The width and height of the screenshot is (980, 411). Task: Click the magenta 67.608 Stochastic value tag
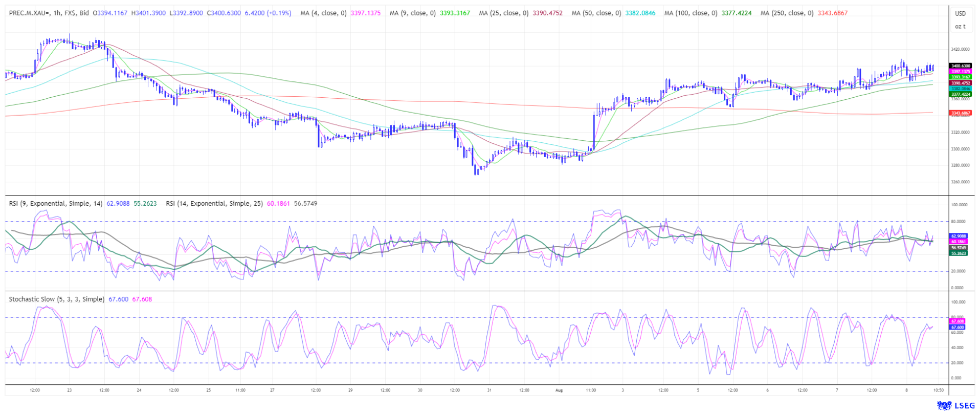click(957, 321)
